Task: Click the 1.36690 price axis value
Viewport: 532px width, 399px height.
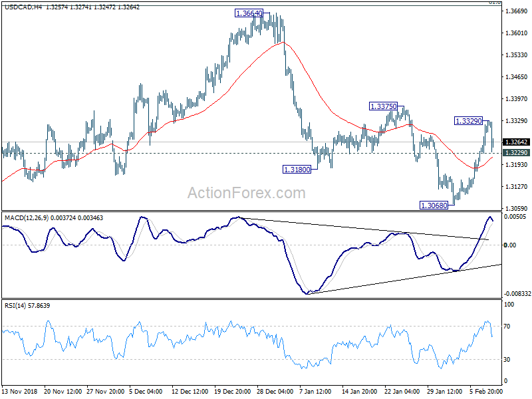Action: click(517, 11)
